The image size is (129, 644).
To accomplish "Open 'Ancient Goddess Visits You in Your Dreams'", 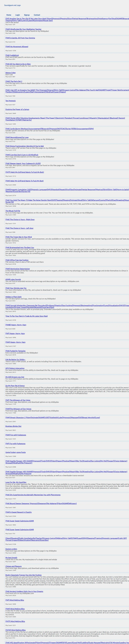I will pyautogui.click(x=24, y=591).
